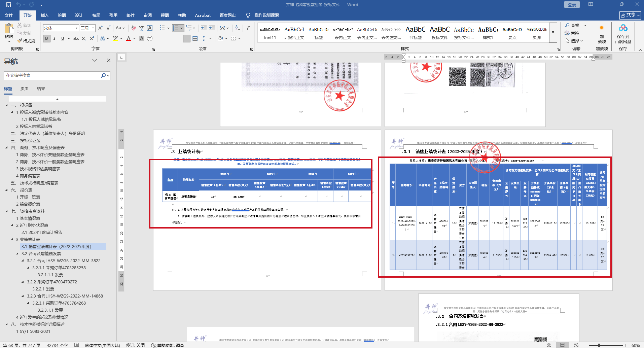
Task: Collapse 3.2 合同及增值税发票 section
Action: 17,254
